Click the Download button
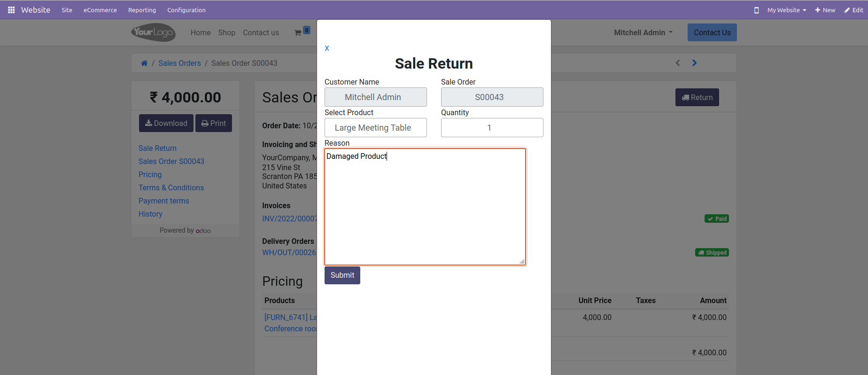868x375 pixels. (166, 123)
